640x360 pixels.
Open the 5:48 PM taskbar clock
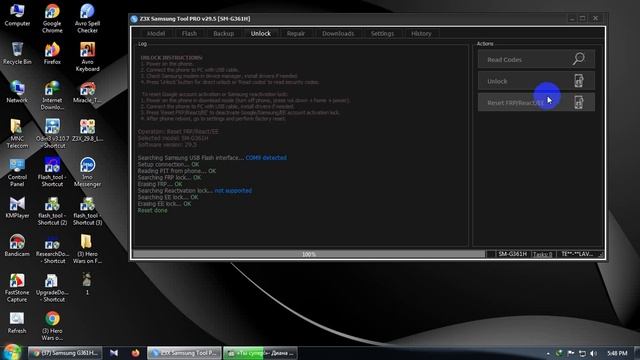(x=617, y=353)
